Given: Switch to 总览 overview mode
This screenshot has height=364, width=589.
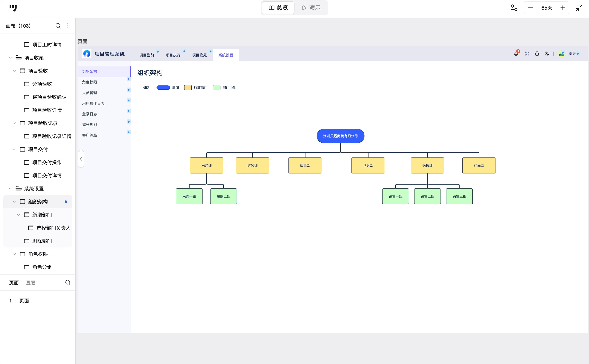Looking at the screenshot, I should click(x=278, y=8).
